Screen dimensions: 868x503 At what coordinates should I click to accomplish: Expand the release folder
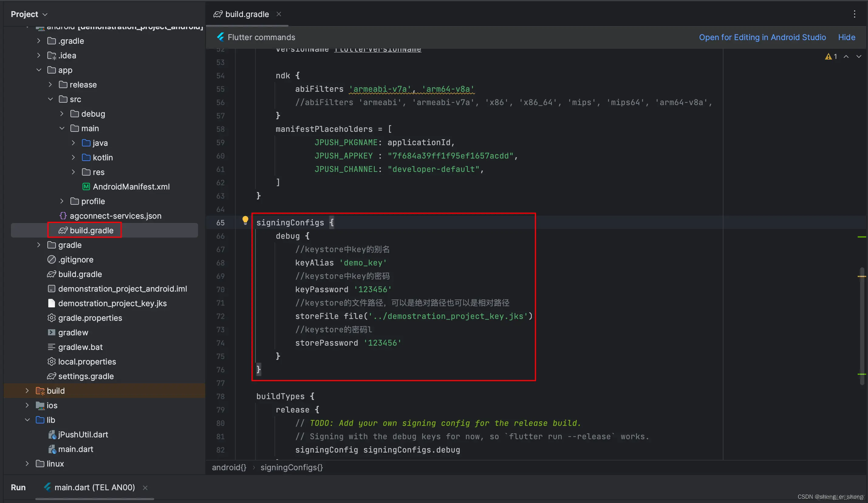click(50, 84)
